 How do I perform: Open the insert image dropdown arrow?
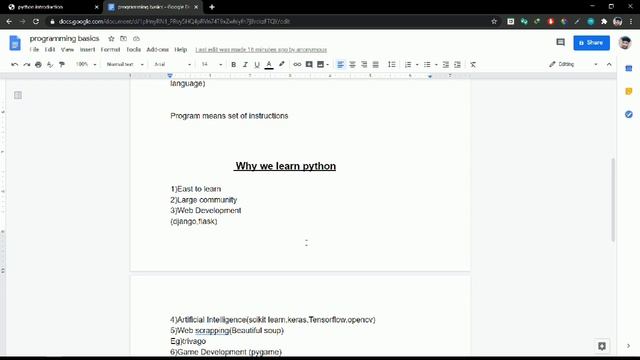tap(327, 64)
